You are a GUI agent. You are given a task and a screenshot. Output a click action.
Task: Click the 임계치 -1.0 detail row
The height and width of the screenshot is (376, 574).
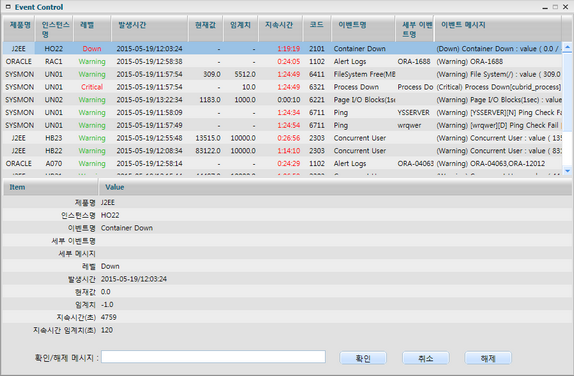click(287, 305)
